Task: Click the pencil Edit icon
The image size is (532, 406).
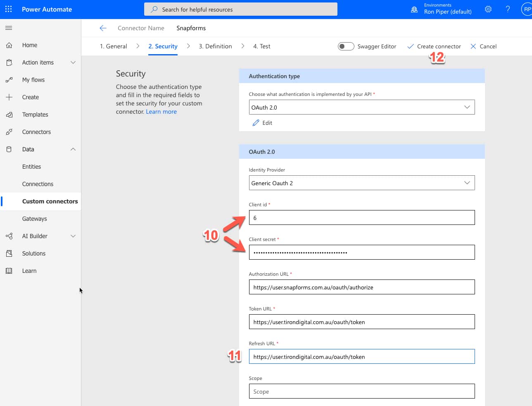Action: [256, 123]
